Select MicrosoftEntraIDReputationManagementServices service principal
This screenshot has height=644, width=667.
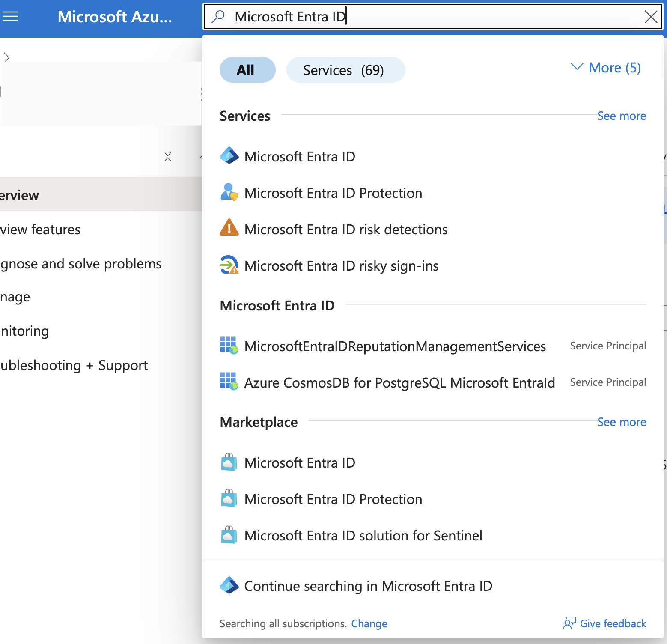pos(394,346)
